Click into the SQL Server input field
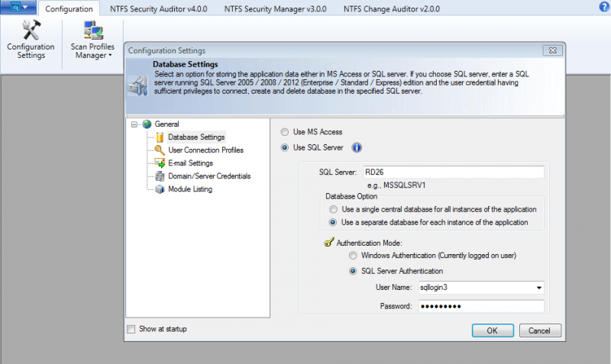The height and width of the screenshot is (364, 611). [x=454, y=172]
